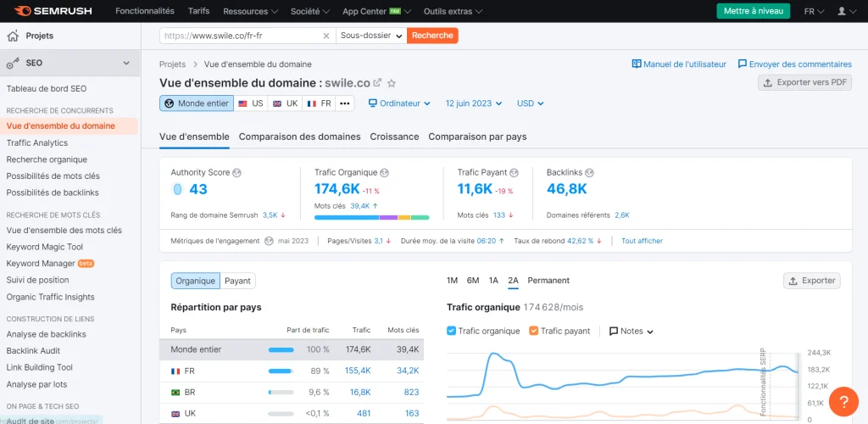Click the globe icon next to Trafic Organique
Viewport: 868px width, 424px height.
coord(385,173)
